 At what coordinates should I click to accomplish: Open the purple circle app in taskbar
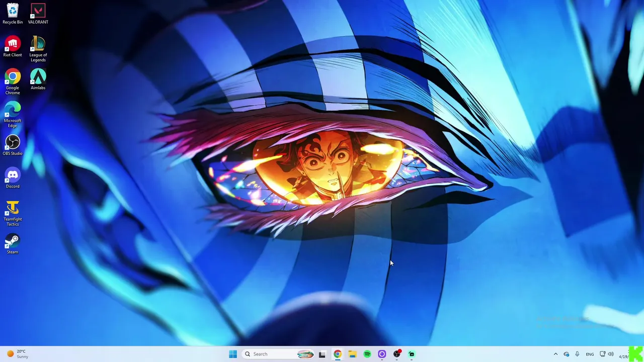(382, 354)
